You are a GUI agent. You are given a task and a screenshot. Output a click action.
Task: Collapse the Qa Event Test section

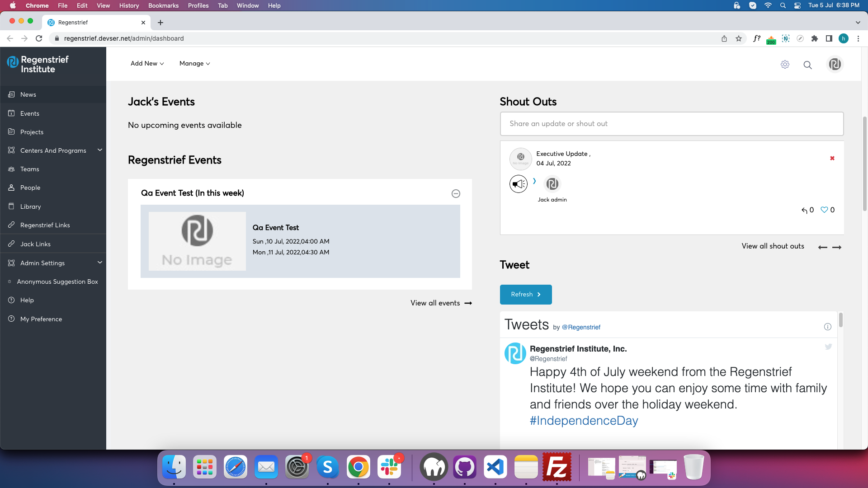click(456, 193)
